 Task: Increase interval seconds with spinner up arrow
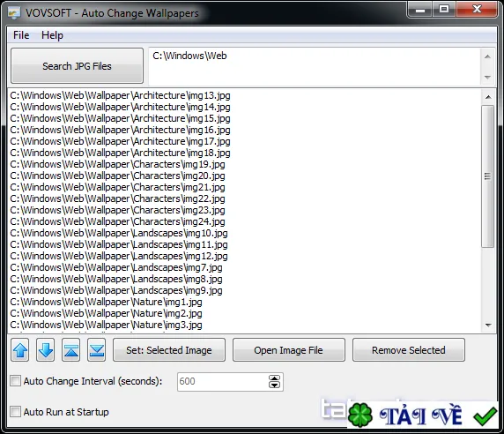(274, 378)
